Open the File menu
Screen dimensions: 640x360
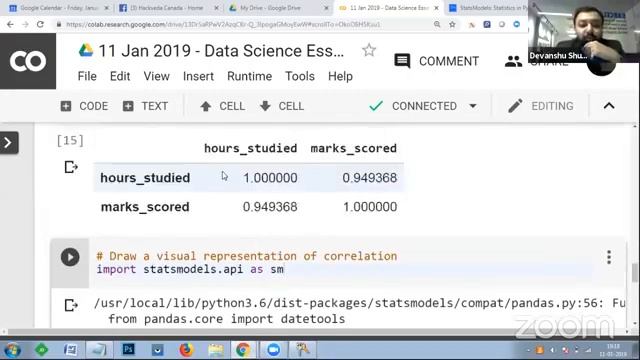(87, 76)
